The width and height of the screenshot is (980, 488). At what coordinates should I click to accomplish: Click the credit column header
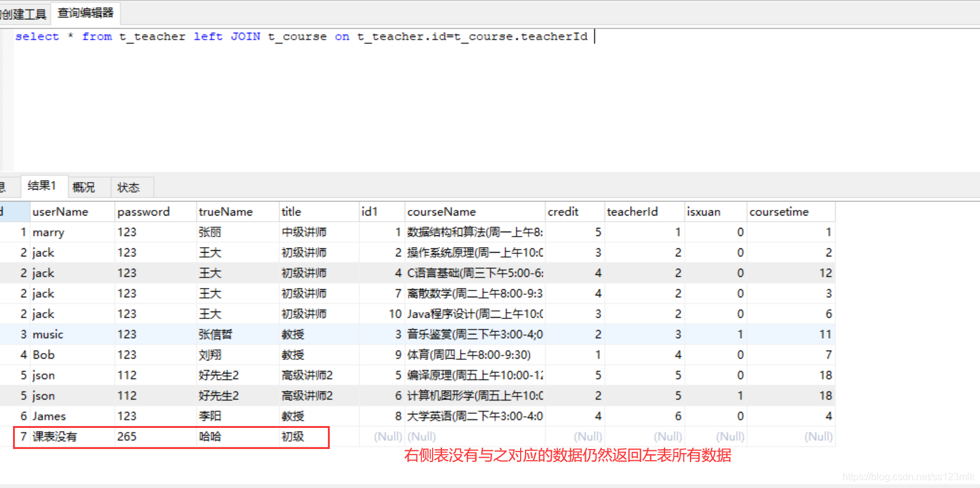[x=575, y=212]
